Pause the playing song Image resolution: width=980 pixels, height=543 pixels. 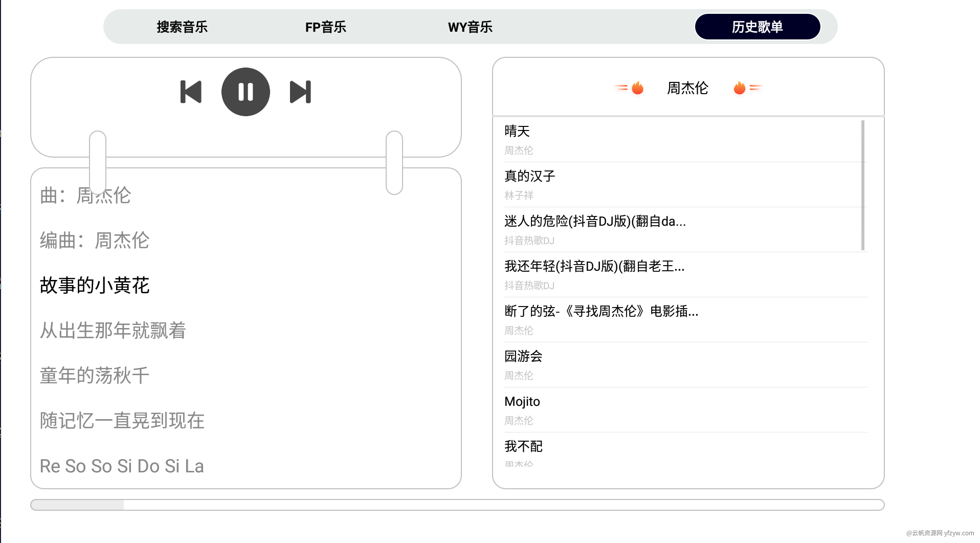(x=246, y=92)
